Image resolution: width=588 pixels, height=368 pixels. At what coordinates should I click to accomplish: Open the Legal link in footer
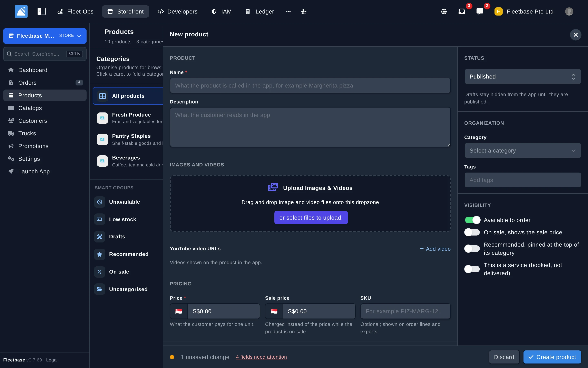(x=52, y=360)
